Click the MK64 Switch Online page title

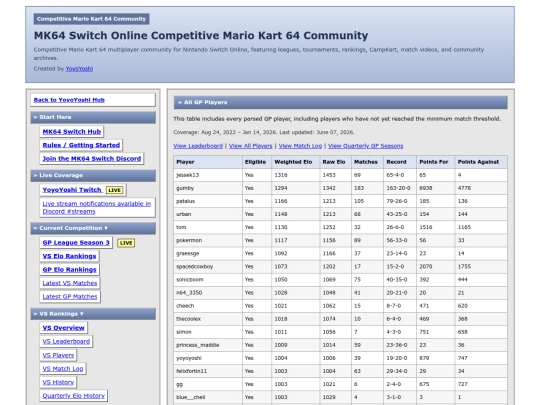[x=201, y=35]
